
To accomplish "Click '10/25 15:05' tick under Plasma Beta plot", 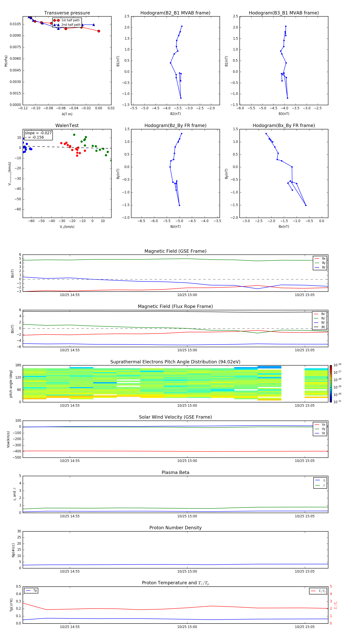I will coord(305,516).
